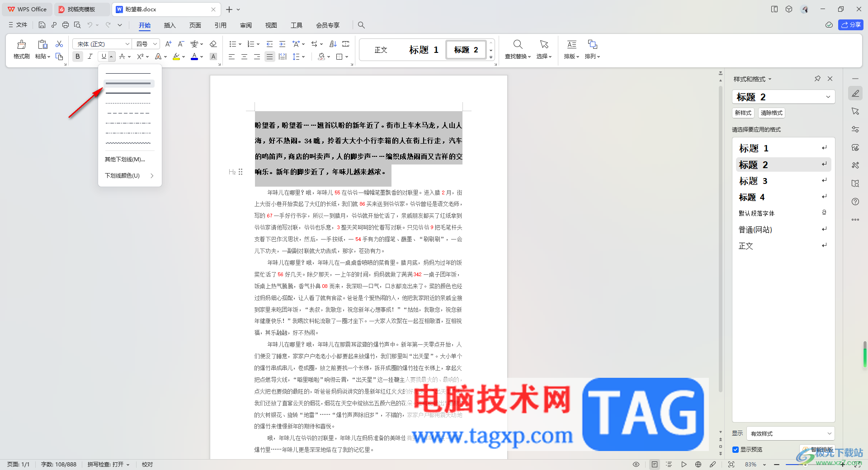Increase font size with the A+ icon

[168, 44]
